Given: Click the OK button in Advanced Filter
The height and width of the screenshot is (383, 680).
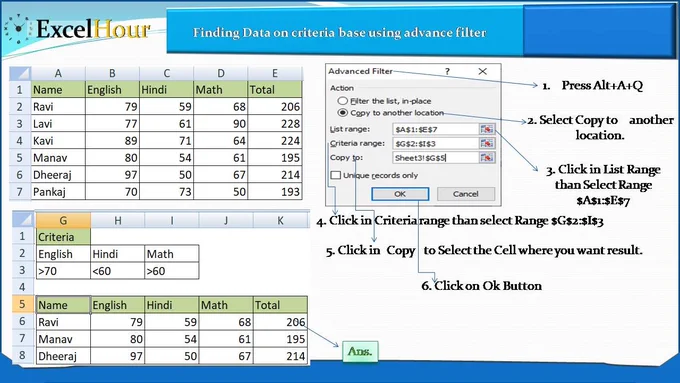Looking at the screenshot, I should [400, 194].
